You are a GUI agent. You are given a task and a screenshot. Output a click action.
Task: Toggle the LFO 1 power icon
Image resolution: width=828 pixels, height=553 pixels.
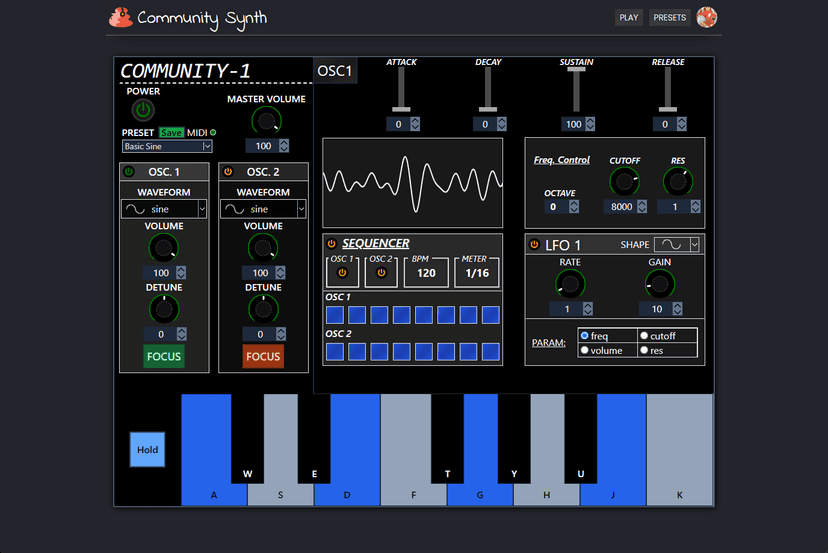[x=533, y=245]
